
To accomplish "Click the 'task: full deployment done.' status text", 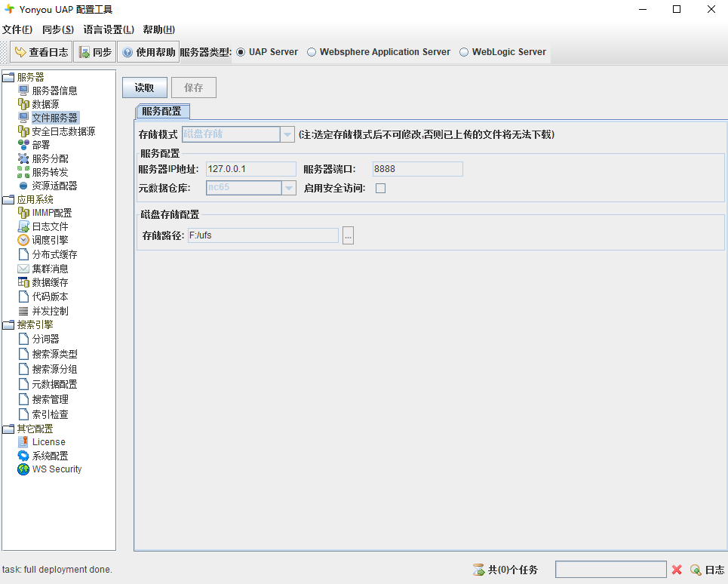I will [57, 570].
